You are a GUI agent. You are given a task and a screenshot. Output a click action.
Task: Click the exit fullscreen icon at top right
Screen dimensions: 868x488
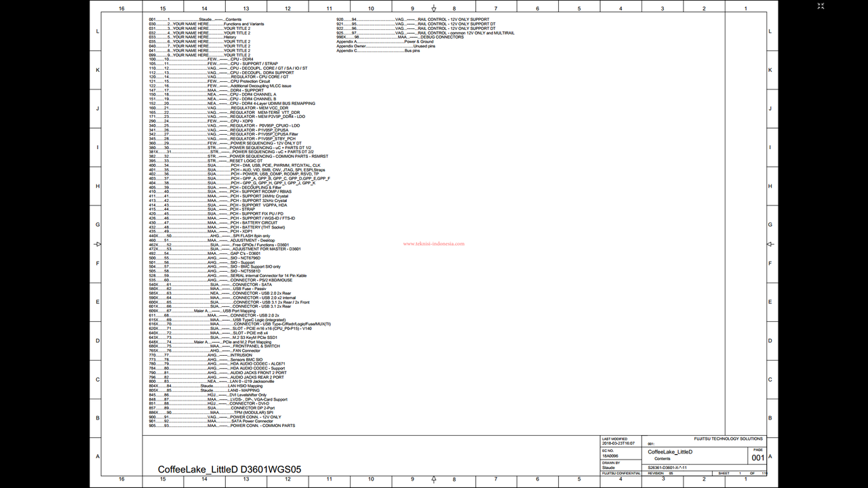(x=821, y=5)
